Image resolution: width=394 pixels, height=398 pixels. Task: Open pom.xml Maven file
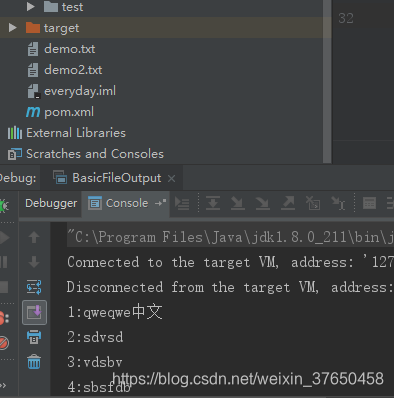69,112
